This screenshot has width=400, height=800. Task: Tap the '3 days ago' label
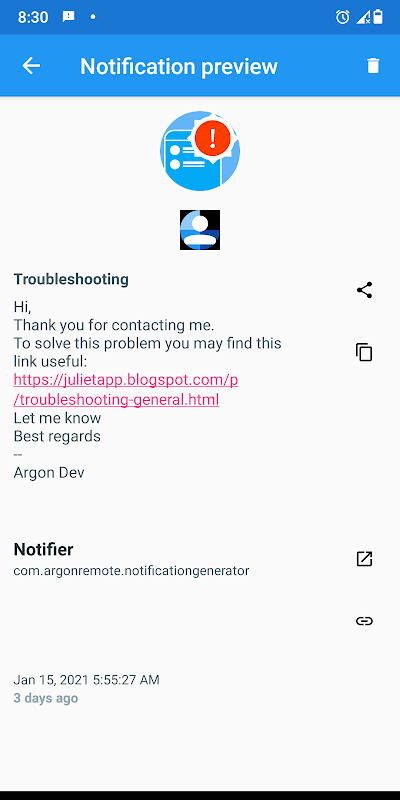coord(46,698)
